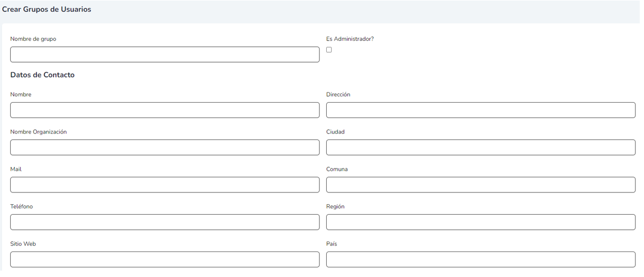This screenshot has height=277, width=644.
Task: Click the 'Nombre de grupo' label text
Action: point(33,39)
